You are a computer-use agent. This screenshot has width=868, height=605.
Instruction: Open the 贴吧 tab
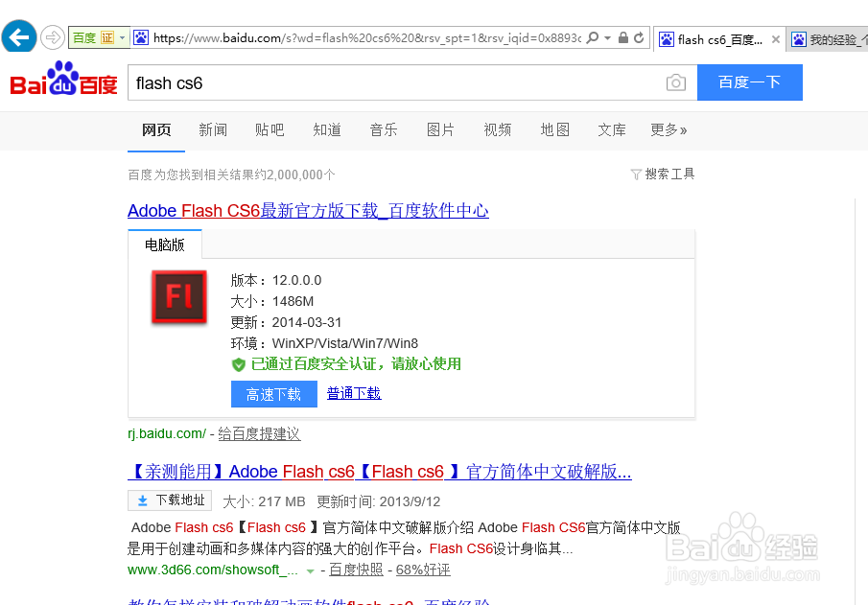270,130
